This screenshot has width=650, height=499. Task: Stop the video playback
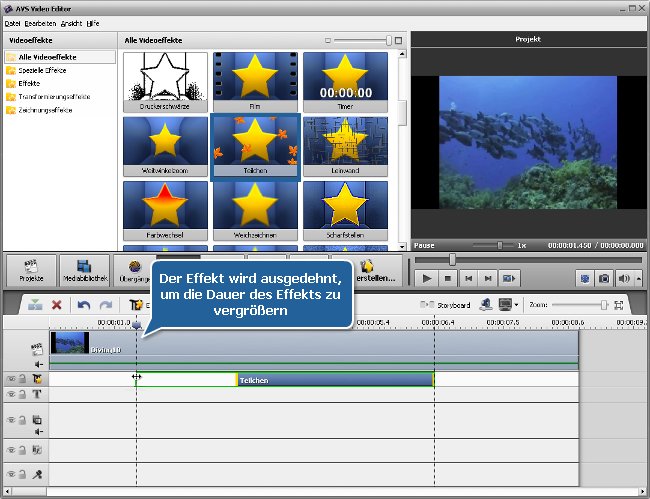click(449, 278)
